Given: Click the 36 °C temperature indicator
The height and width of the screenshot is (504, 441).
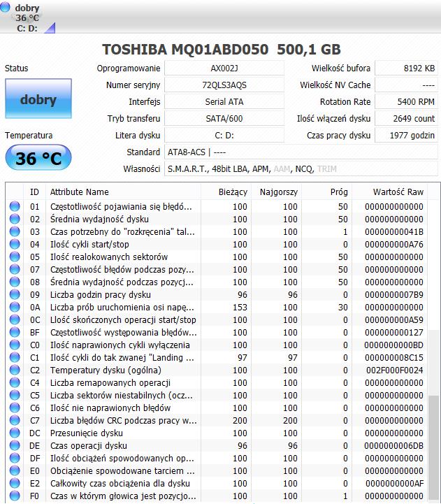Looking at the screenshot, I should pos(38,157).
